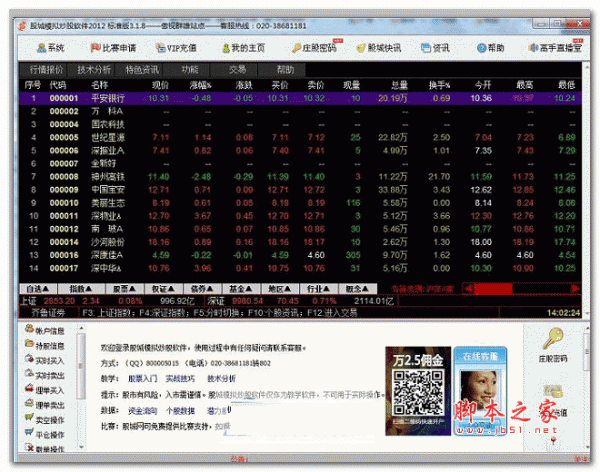Viewport: 600px width, 472px height.
Task: Open the 资金流向 data link
Action: click(142, 411)
